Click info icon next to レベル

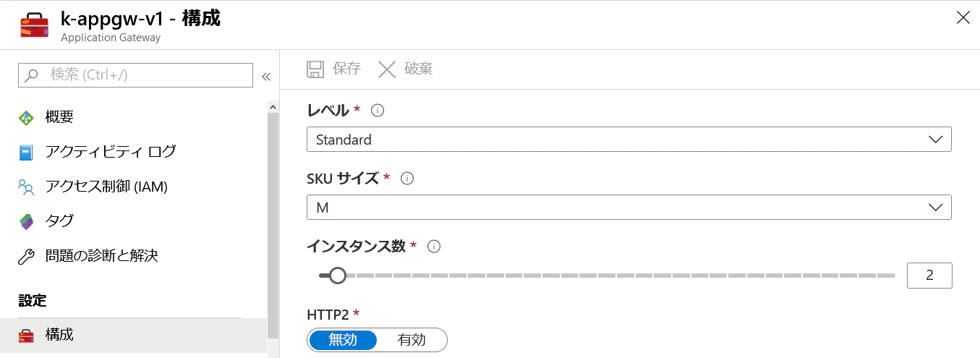tap(377, 111)
